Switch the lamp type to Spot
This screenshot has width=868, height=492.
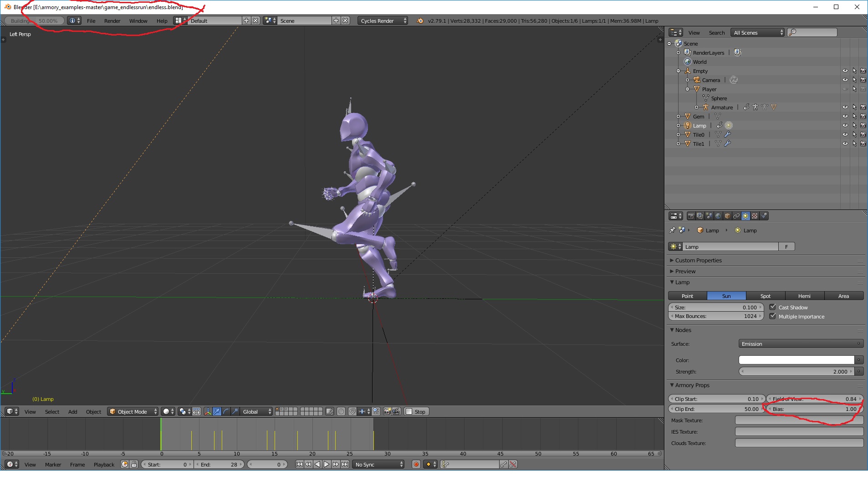[765, 296]
